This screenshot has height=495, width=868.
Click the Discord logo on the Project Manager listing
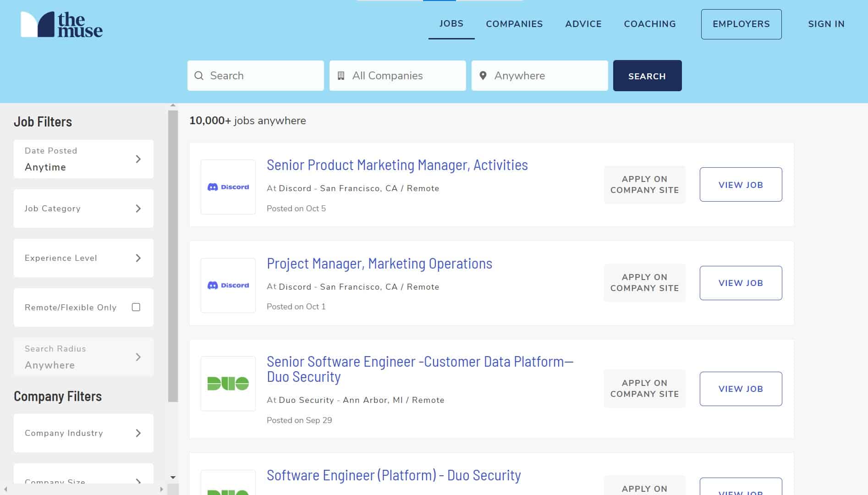pyautogui.click(x=228, y=285)
